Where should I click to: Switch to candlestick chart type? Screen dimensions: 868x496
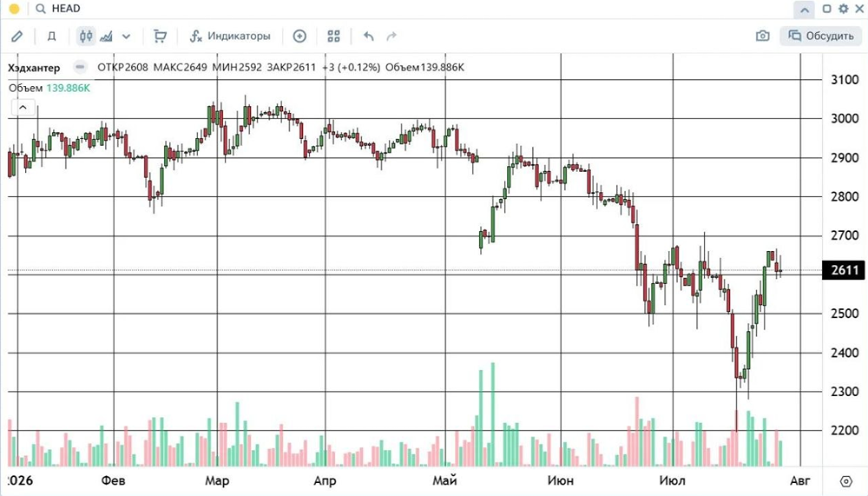86,36
